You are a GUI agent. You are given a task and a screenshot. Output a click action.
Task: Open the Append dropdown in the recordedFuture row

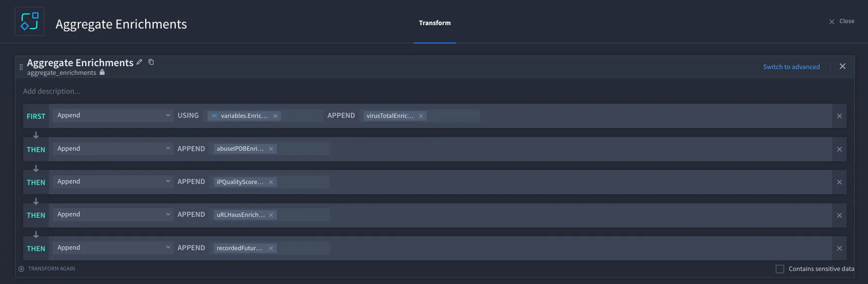coord(113,248)
